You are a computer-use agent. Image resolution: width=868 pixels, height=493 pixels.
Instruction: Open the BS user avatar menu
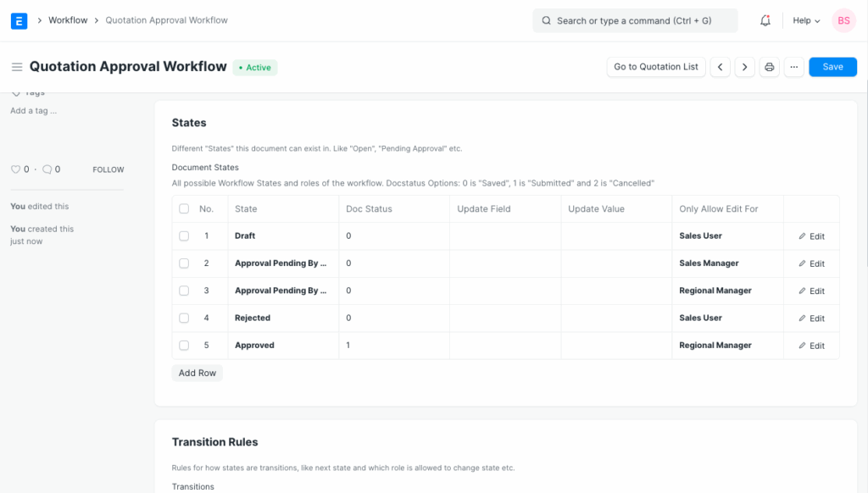pyautogui.click(x=843, y=20)
